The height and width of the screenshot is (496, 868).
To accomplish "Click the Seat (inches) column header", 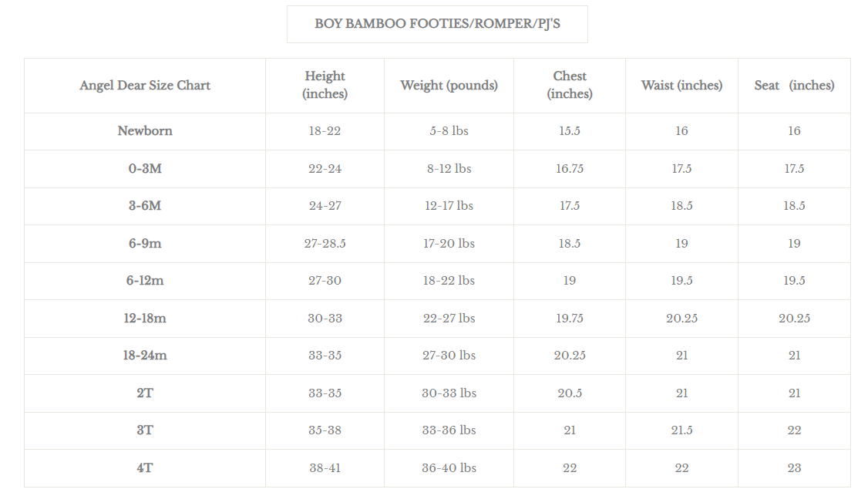I will point(794,86).
